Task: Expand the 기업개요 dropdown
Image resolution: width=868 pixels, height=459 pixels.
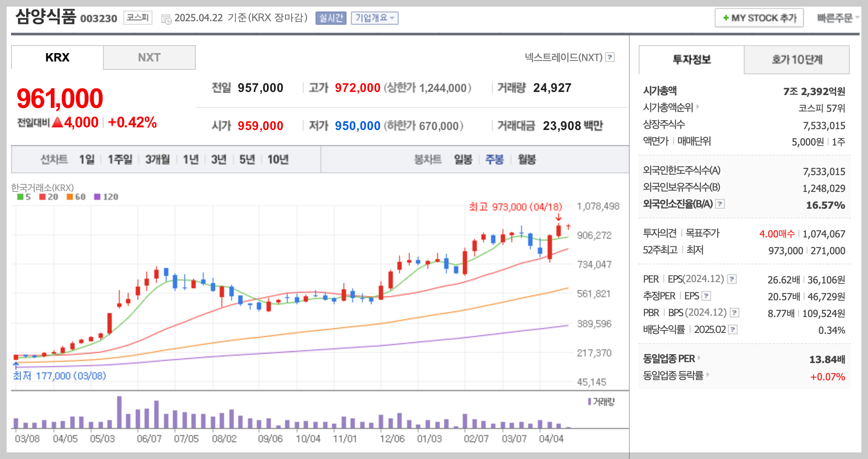Action: [375, 18]
